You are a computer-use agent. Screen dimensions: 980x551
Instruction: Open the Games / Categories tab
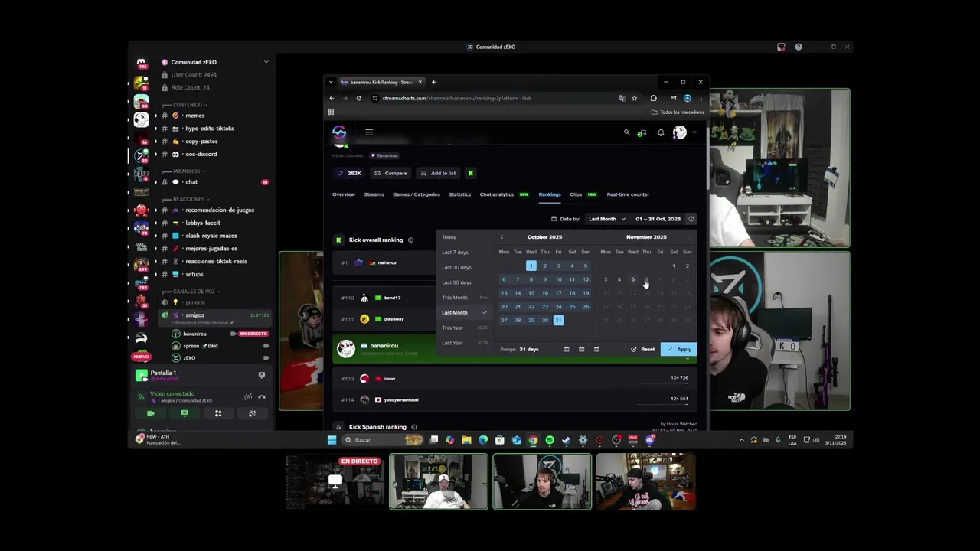point(416,194)
